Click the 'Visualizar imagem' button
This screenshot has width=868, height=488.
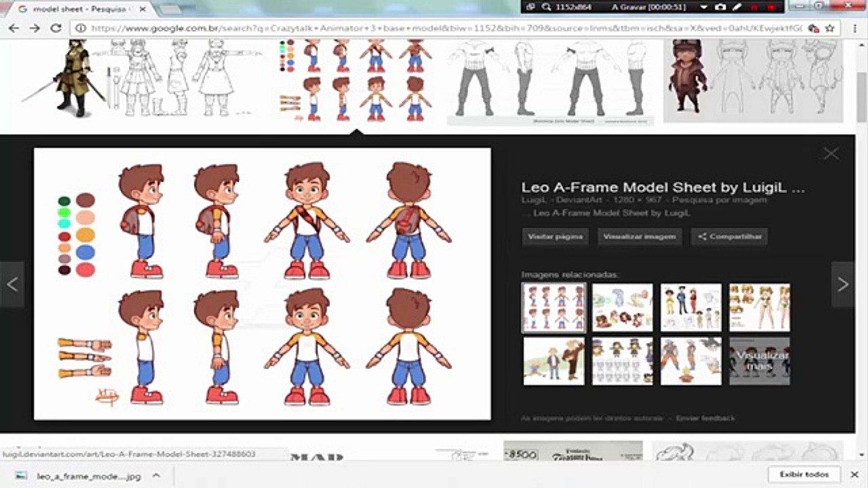[639, 236]
